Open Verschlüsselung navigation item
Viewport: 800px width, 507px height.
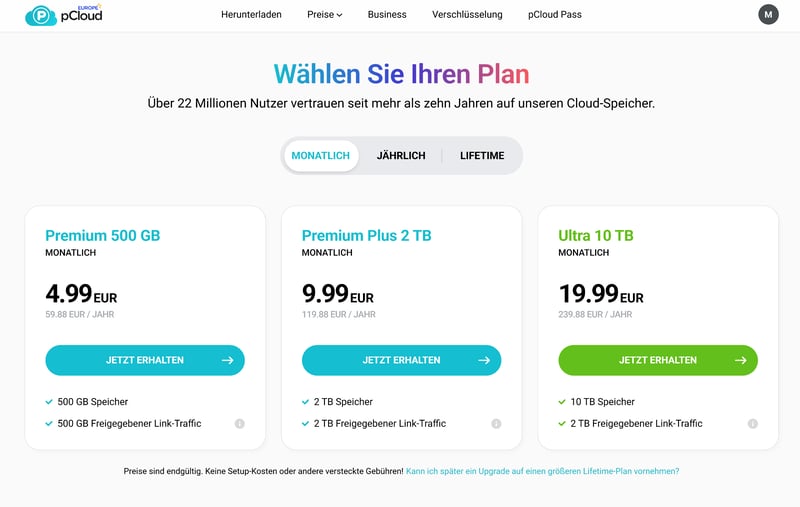point(467,15)
